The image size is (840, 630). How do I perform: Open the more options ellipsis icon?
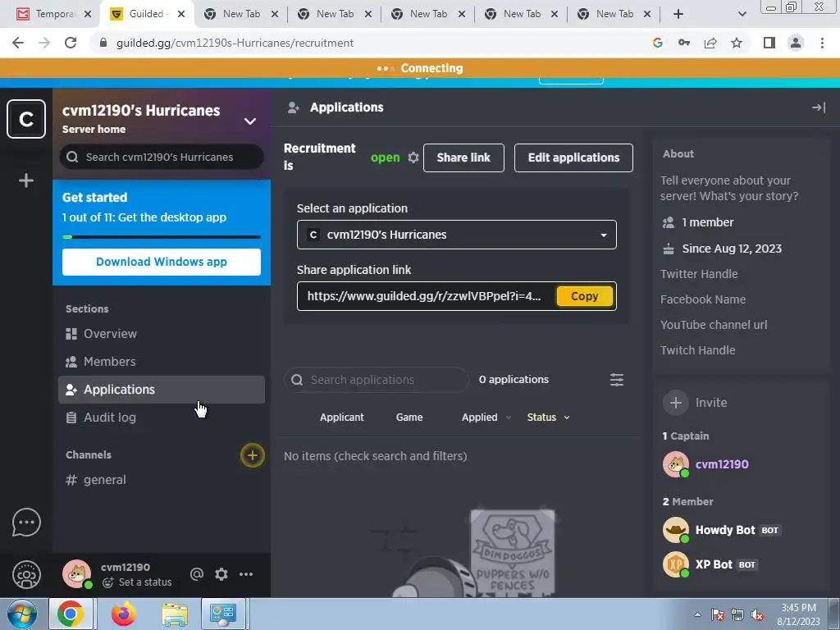point(246,574)
